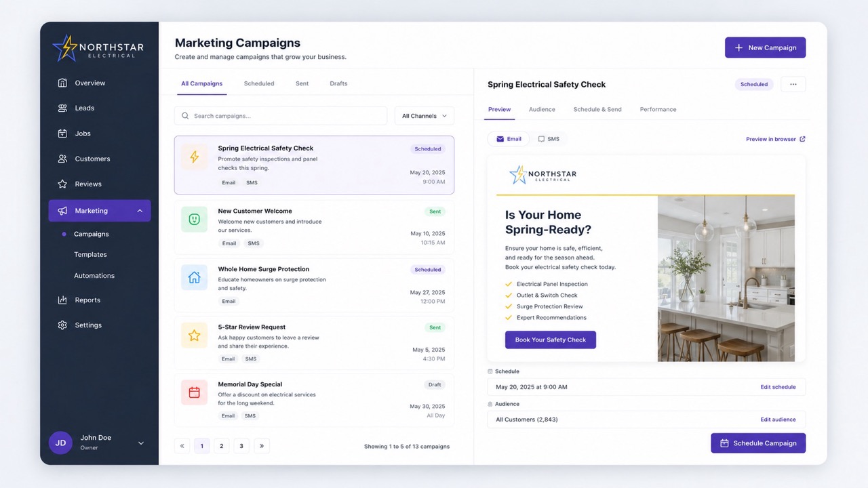Click Book Your Safety Check button in preview
The width and height of the screenshot is (868, 488).
[551, 340]
